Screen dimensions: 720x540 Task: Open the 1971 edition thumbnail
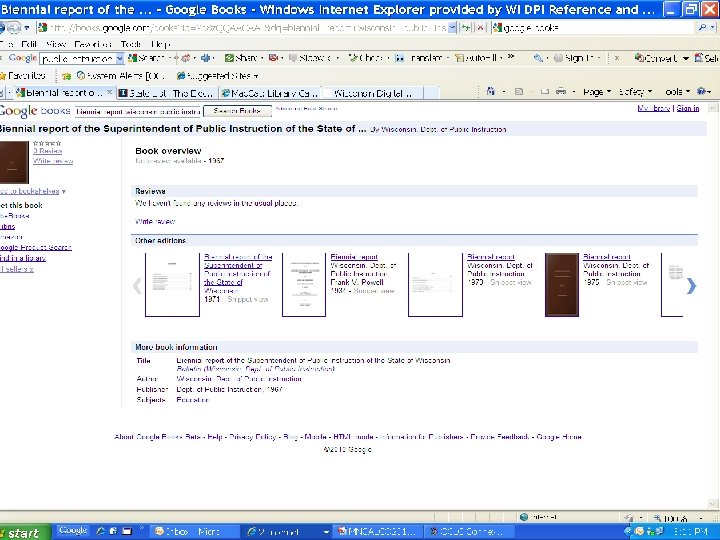point(172,285)
